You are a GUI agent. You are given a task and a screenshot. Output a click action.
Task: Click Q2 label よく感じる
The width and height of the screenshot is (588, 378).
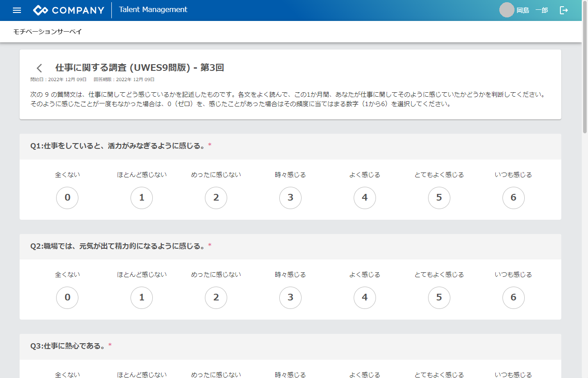tap(365, 275)
